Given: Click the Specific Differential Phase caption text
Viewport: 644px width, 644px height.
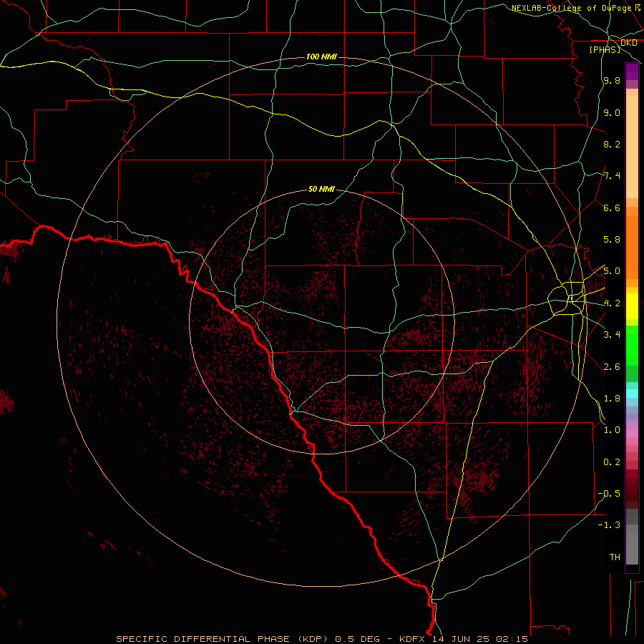Looking at the screenshot, I should 222,639.
